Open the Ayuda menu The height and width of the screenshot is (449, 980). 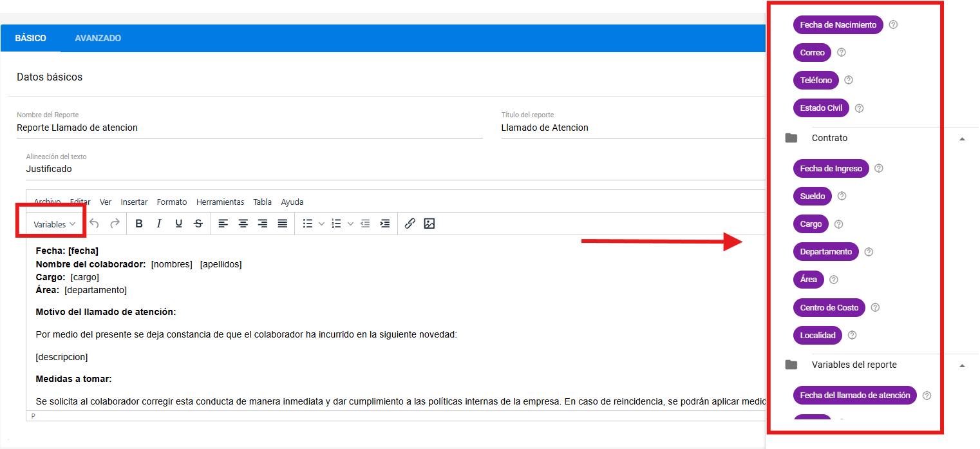tap(292, 202)
